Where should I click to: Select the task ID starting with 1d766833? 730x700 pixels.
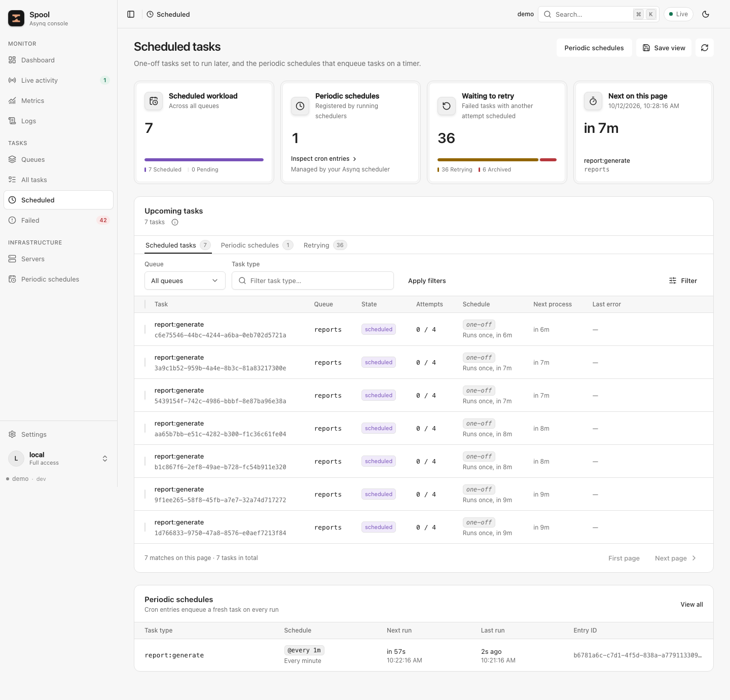pyautogui.click(x=221, y=533)
